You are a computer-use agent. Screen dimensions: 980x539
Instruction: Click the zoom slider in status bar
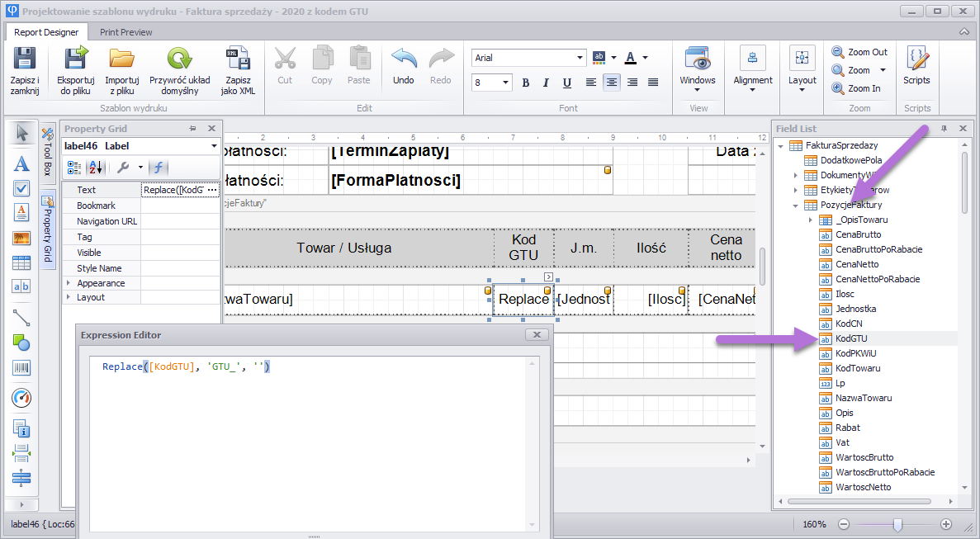click(897, 524)
